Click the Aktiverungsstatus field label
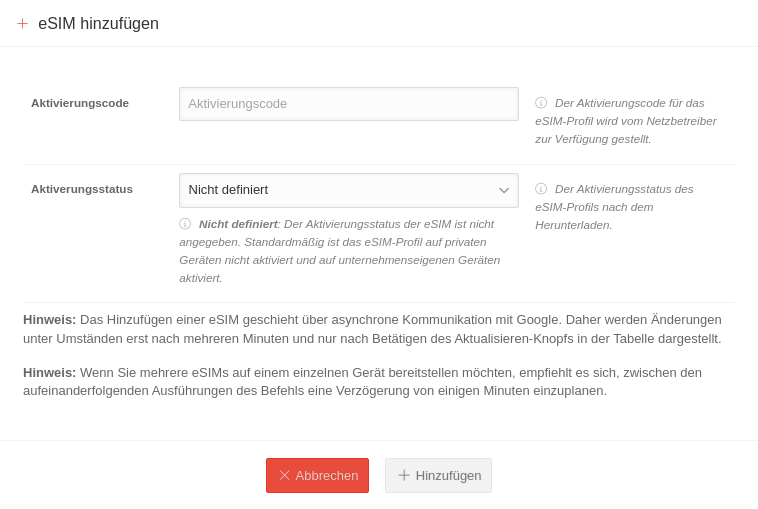The height and width of the screenshot is (509, 758). pyautogui.click(x=82, y=189)
